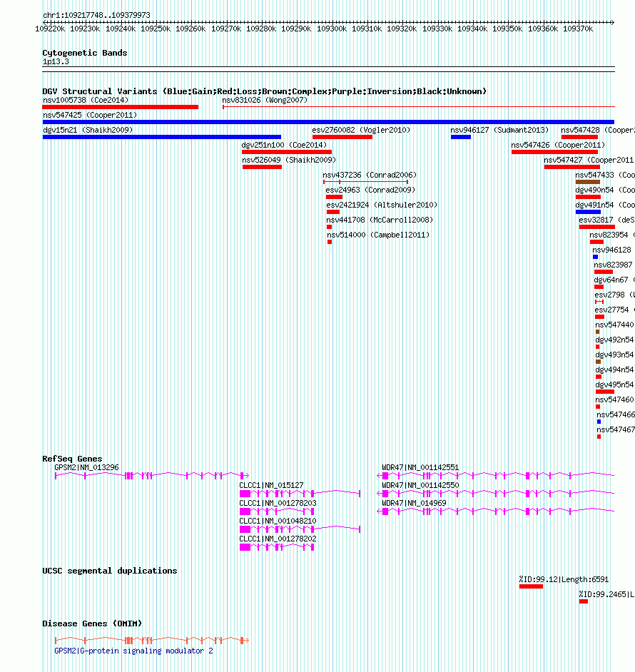The image size is (635, 672).
Task: Click the RefSeq Genes track title
Action: [72, 459]
